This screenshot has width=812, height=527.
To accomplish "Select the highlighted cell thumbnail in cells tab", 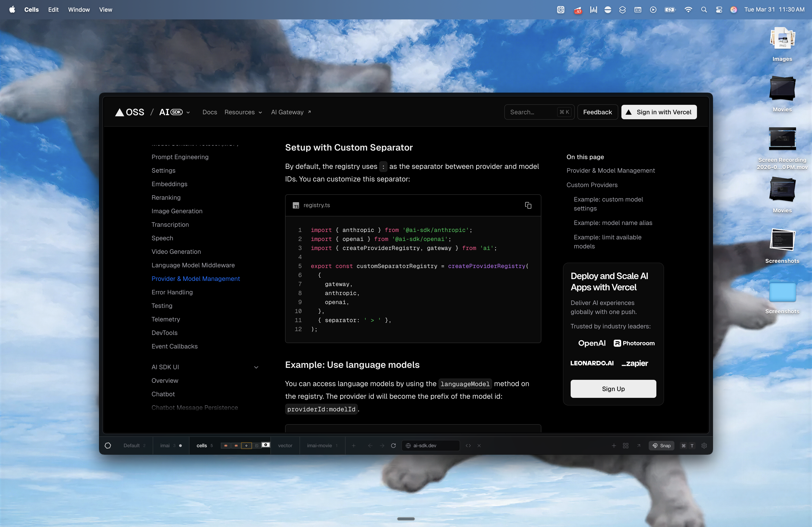I will [x=246, y=446].
